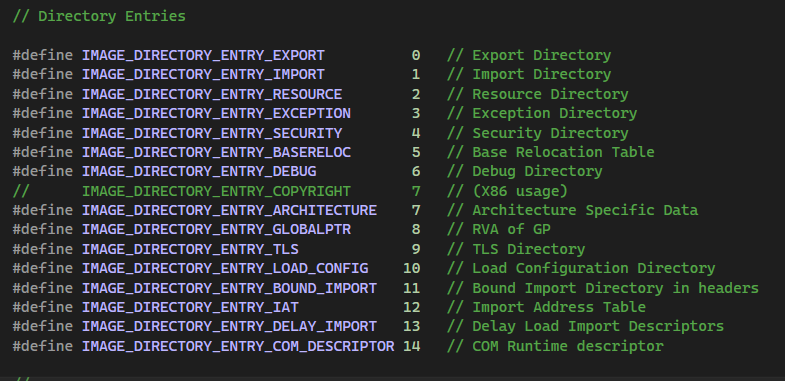The height and width of the screenshot is (381, 785).
Task: Click on IMAGE_DIRECTORY_ENTRY_BASERELOC
Action: click(x=216, y=152)
